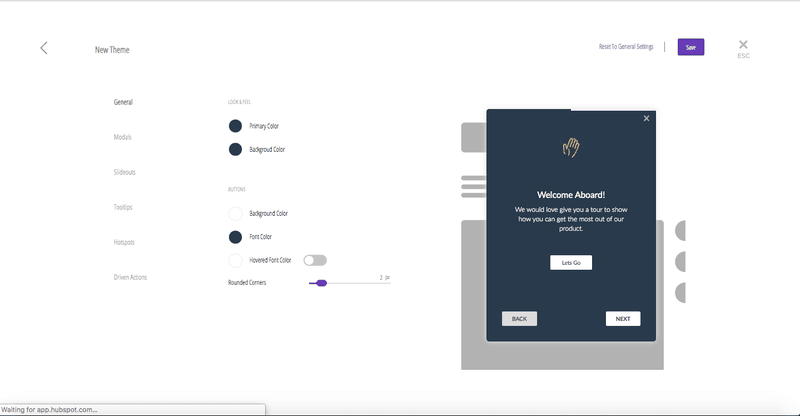Close the Welcome Aboard preview modal
This screenshot has width=800, height=416.
point(646,118)
